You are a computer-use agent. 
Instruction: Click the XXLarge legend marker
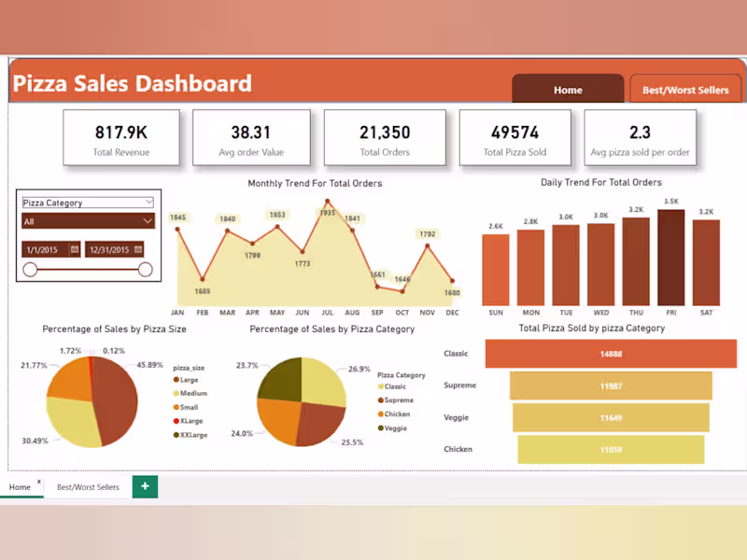coord(176,435)
